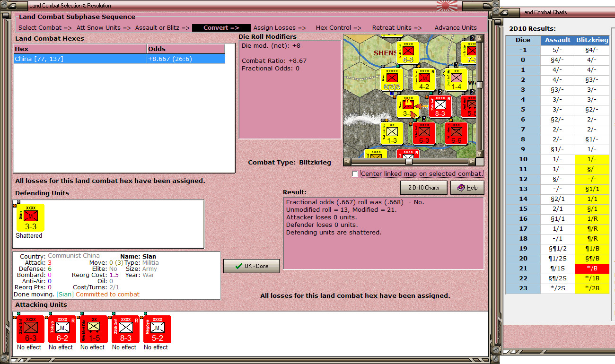This screenshot has height=364, width=615.
Task: Open the 2-D-10 Charts button
Action: [x=424, y=188]
